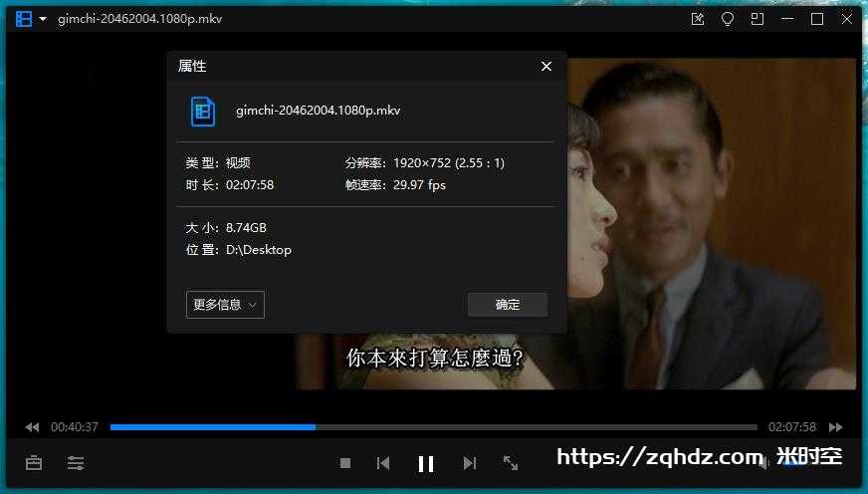
Task: Expand the dropdown arrow beside the player logo
Action: tap(43, 19)
